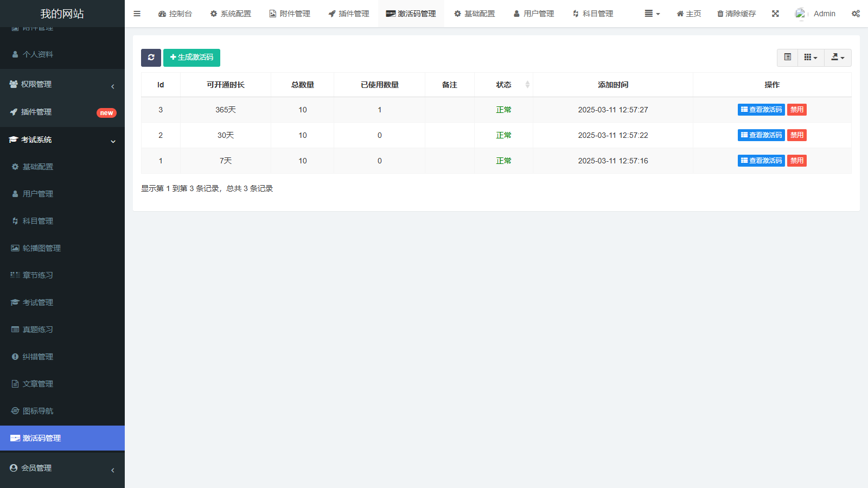Image resolution: width=868 pixels, height=488 pixels.
Task: Expand the 权限管理 sidebar group
Action: 62,85
